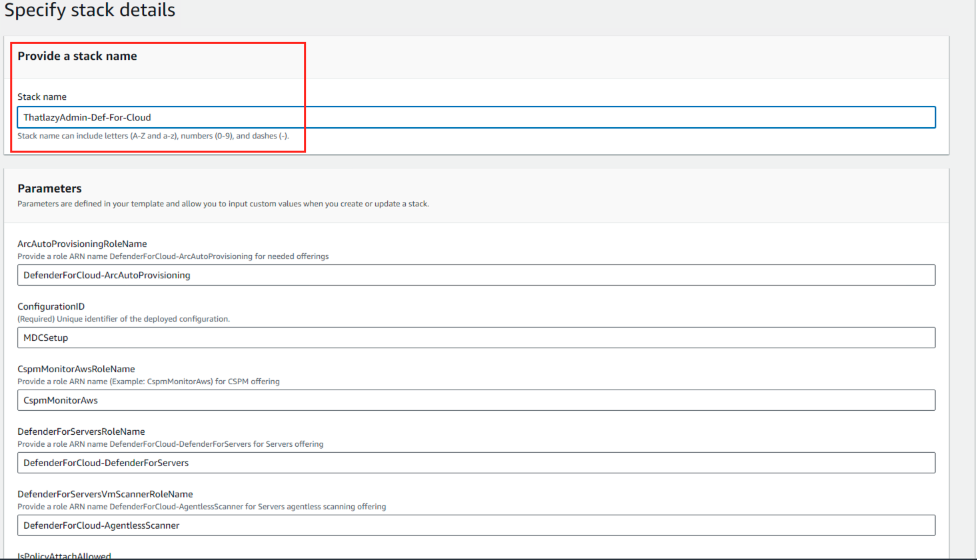The image size is (977, 560).
Task: Click the DefenderForServersRoleName parameter label
Action: point(81,431)
